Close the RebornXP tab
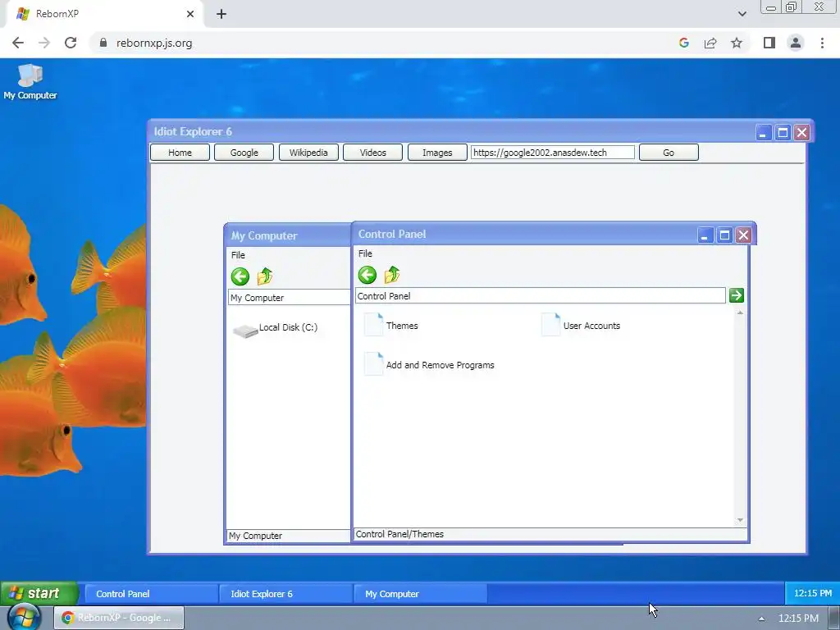The image size is (840, 630). pyautogui.click(x=190, y=14)
